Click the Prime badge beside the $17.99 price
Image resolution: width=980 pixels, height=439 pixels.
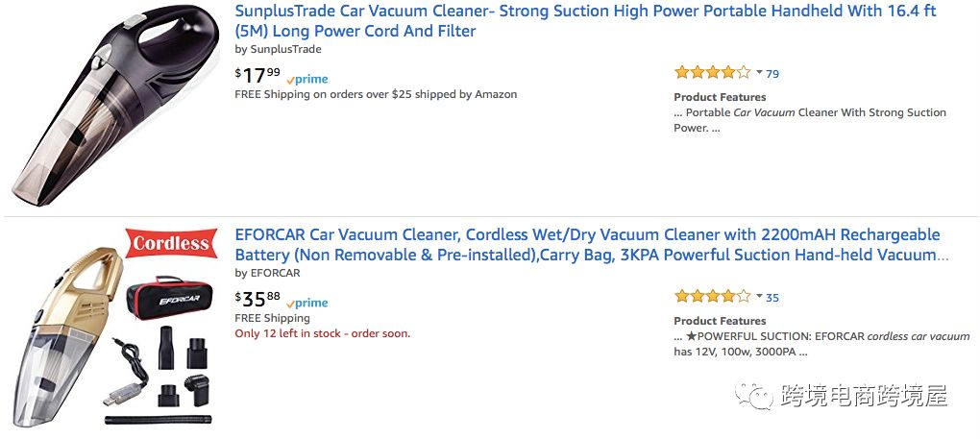click(x=307, y=80)
